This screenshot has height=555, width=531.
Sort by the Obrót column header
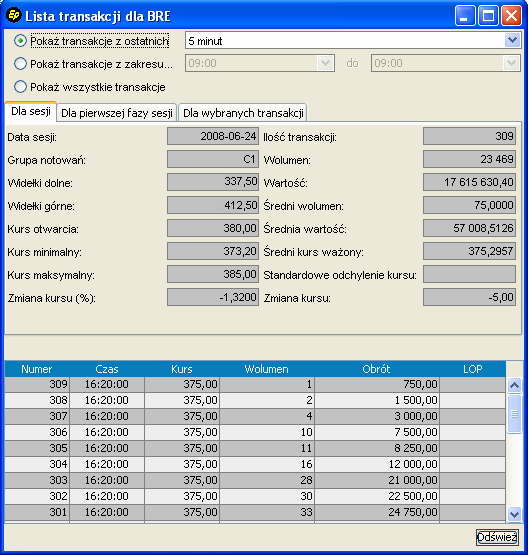(x=376, y=369)
